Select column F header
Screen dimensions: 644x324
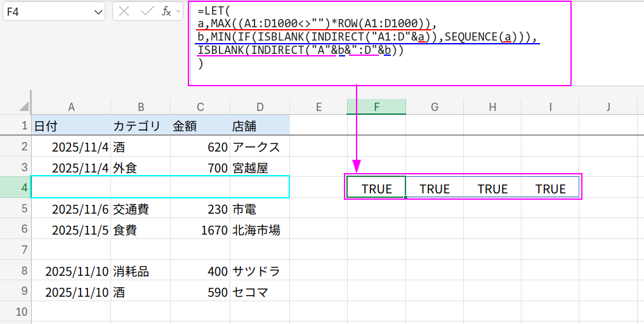[x=377, y=107]
